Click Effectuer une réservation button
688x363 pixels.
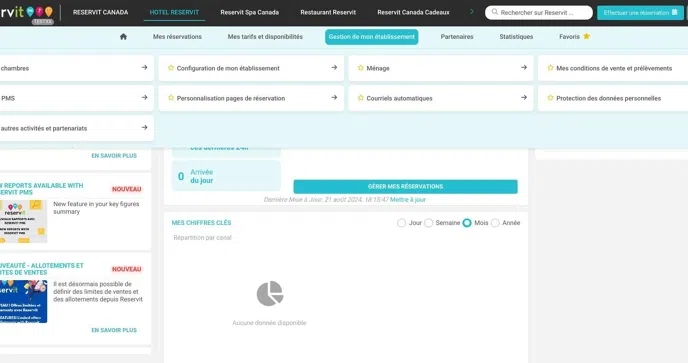pos(640,13)
